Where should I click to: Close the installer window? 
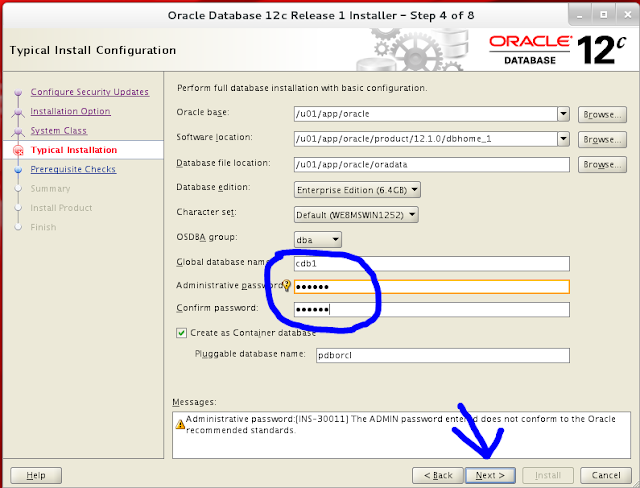click(x=627, y=16)
